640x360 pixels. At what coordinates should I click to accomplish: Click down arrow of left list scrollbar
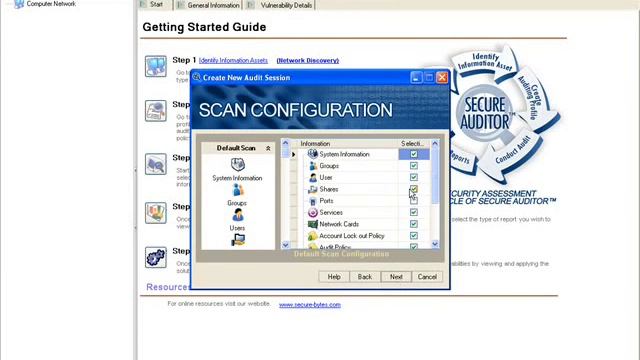[285, 245]
